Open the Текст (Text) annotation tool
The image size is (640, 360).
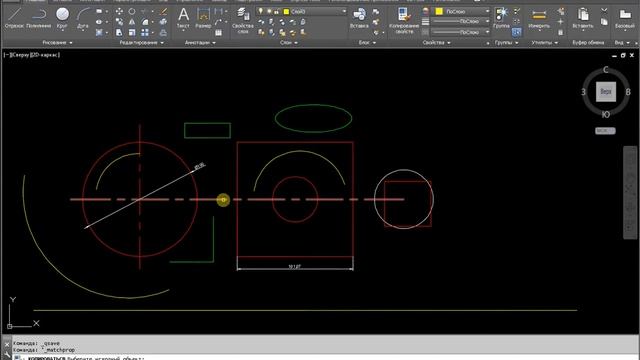click(183, 18)
